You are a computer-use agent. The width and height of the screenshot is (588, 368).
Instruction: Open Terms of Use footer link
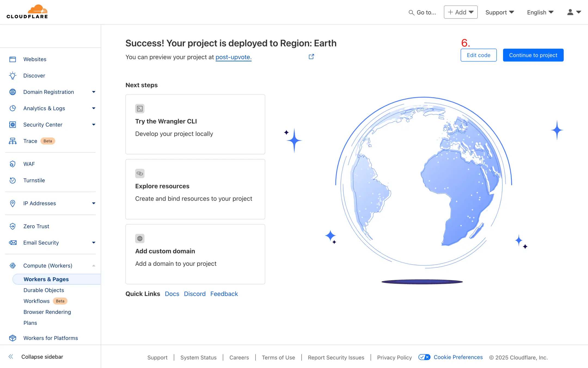(x=278, y=357)
